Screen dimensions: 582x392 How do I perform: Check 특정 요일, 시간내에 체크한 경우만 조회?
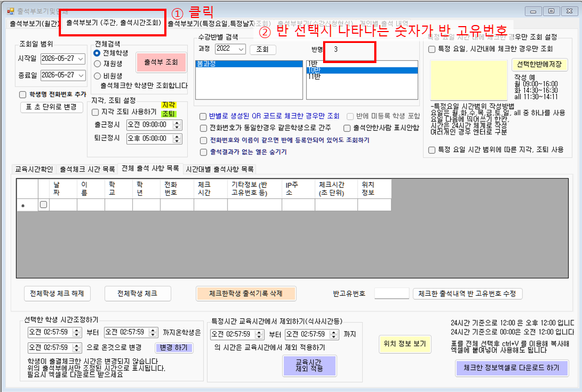(x=432, y=49)
